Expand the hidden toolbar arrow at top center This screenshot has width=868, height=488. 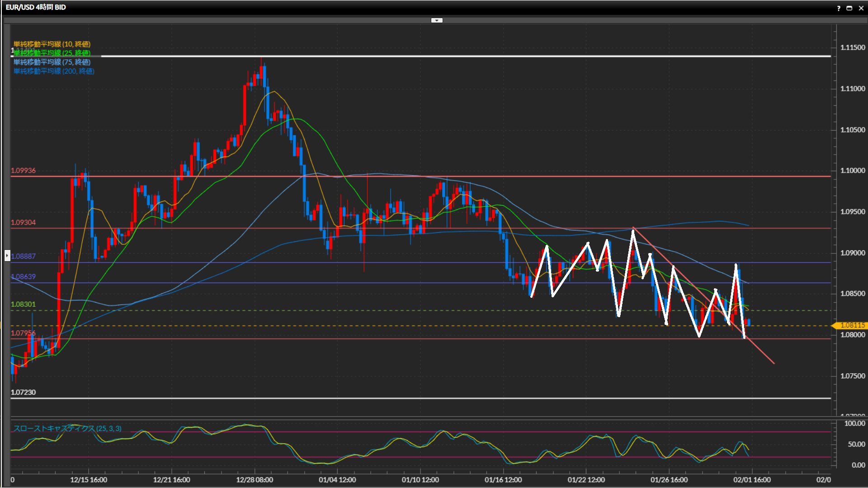pos(437,20)
